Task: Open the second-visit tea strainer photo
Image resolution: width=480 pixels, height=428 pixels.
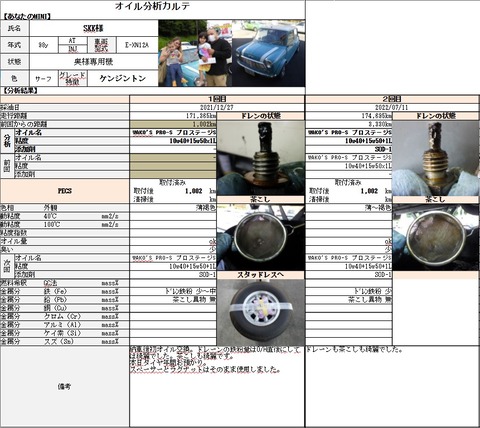Action: pyautogui.click(x=436, y=237)
